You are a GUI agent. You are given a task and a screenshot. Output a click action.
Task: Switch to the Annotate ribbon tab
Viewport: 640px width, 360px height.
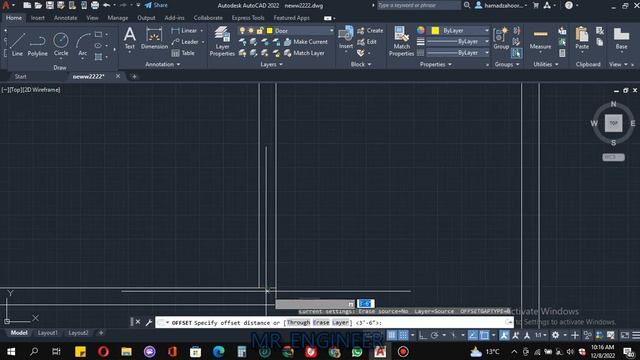65,18
